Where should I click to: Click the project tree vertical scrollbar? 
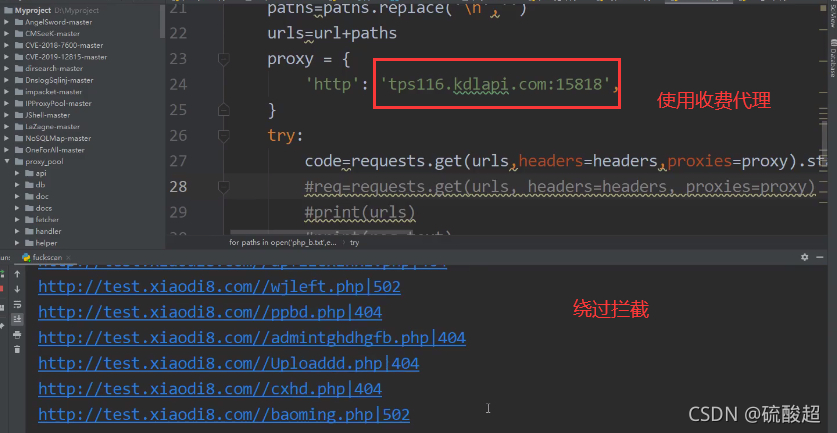point(162,21)
